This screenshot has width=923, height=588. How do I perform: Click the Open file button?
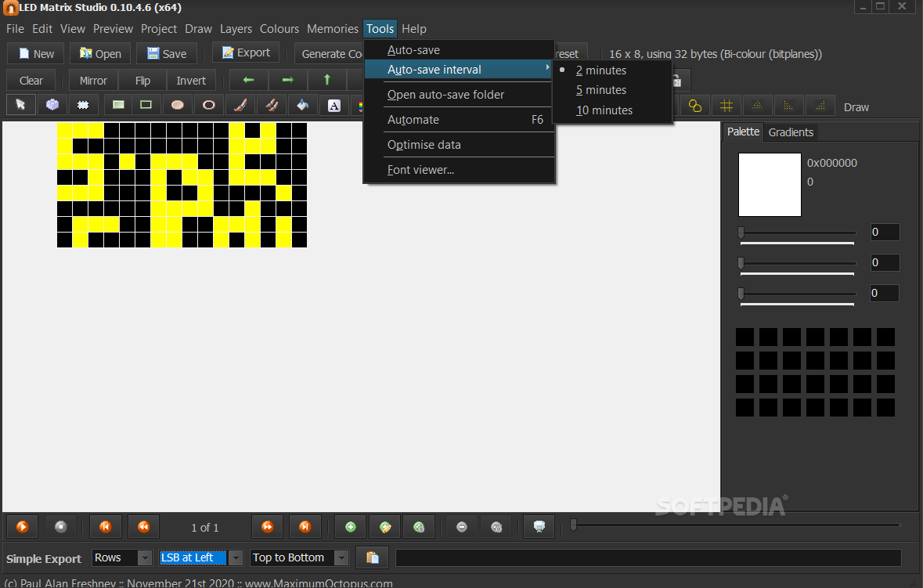(x=100, y=53)
